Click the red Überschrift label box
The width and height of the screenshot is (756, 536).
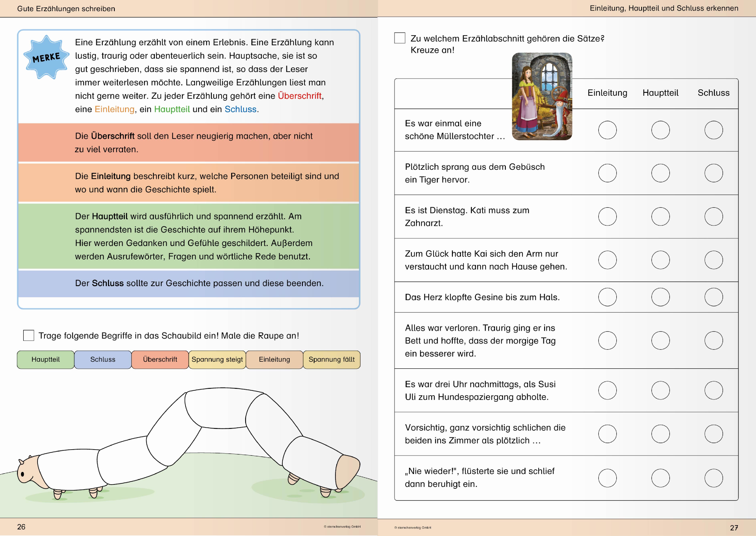(x=160, y=359)
